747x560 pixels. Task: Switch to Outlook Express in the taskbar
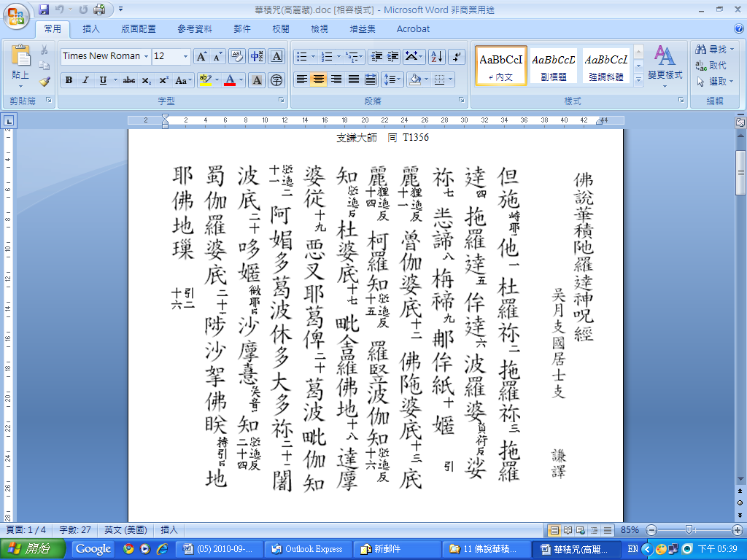click(x=309, y=549)
